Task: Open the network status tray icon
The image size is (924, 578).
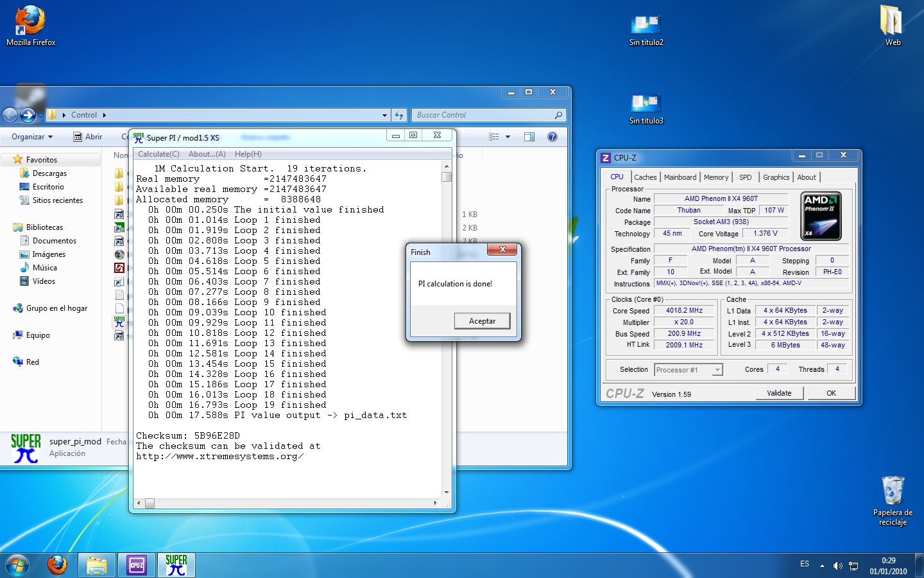Action: tap(853, 566)
